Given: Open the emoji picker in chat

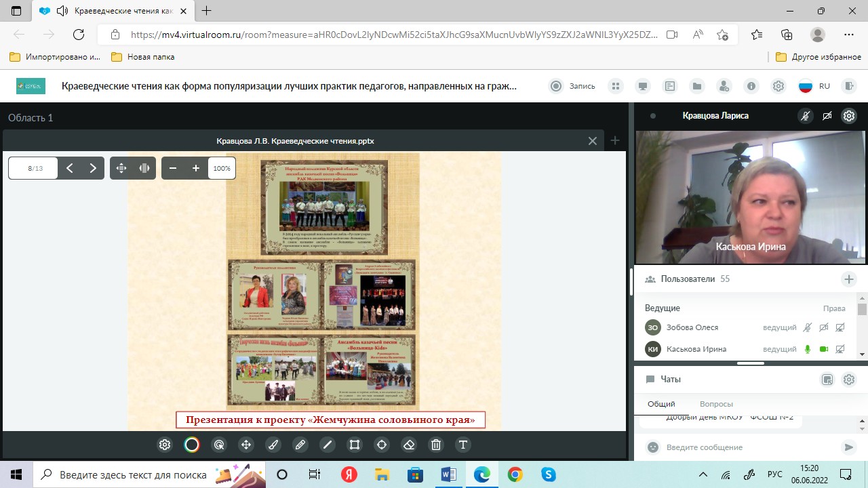Looking at the screenshot, I should coord(653,447).
